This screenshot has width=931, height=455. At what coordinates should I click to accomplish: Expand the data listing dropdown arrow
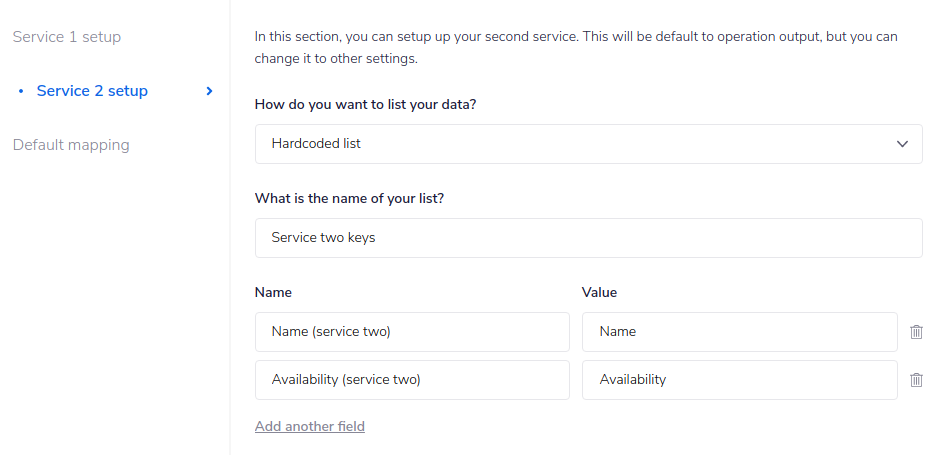pos(903,144)
